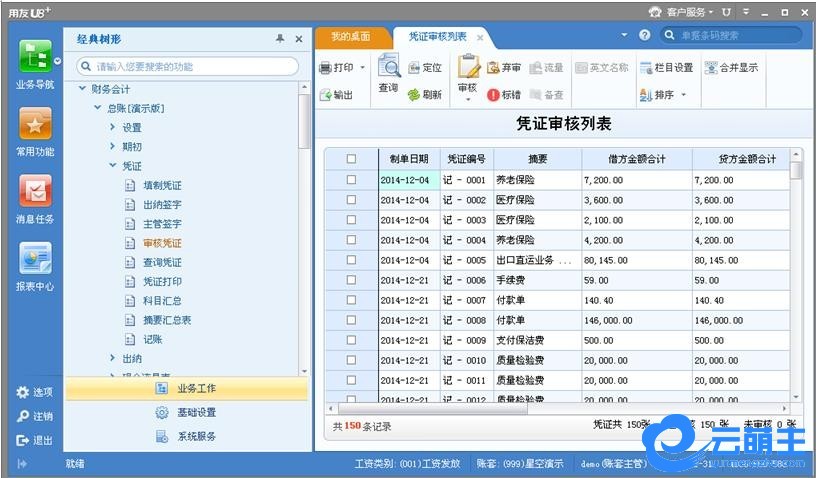This screenshot has height=478, width=816.
Task: Click the 业务导航 sidebar icon
Action: (33, 57)
